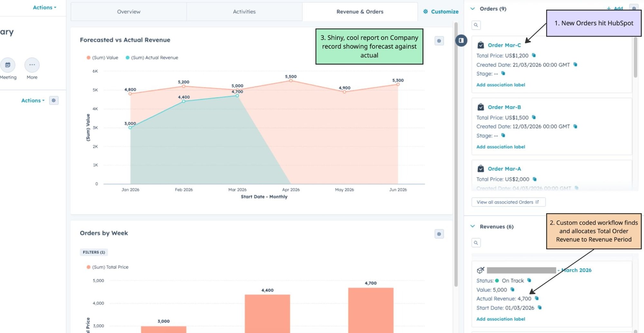The height and width of the screenshot is (333, 644).
Task: Click the Meeting icon button
Action: tap(8, 65)
